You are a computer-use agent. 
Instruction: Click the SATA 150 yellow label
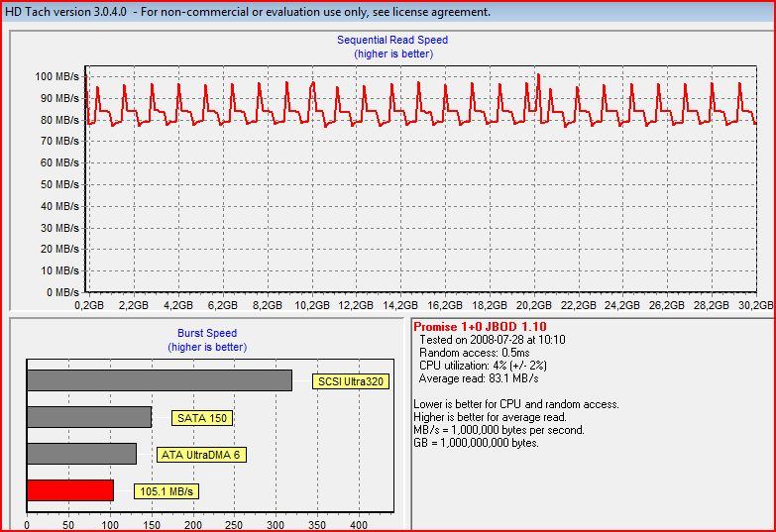(x=202, y=418)
